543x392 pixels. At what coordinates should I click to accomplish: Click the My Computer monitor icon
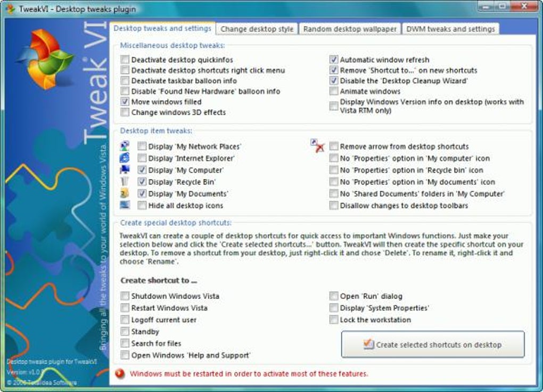(x=125, y=169)
